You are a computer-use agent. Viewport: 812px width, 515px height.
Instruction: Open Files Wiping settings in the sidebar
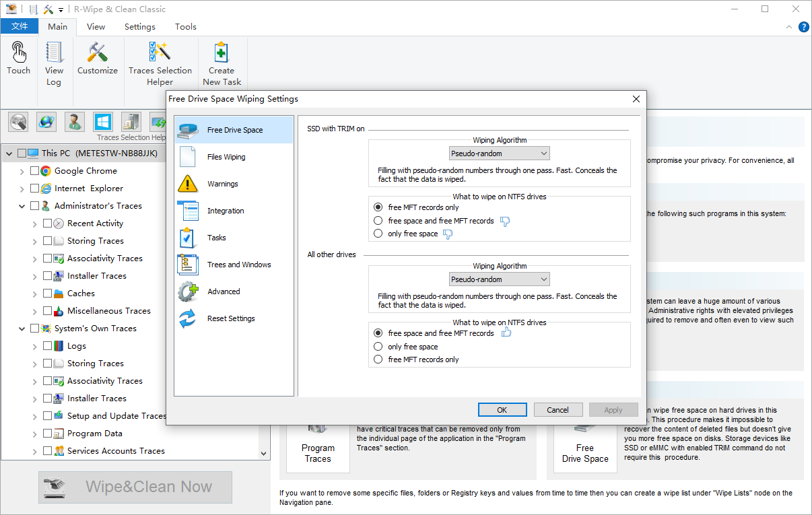[226, 157]
